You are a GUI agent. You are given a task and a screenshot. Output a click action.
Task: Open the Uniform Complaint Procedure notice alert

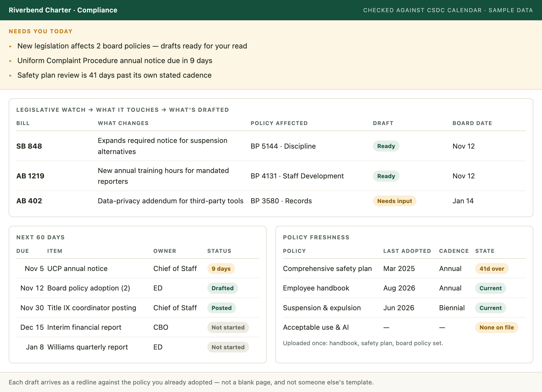pyautogui.click(x=115, y=61)
